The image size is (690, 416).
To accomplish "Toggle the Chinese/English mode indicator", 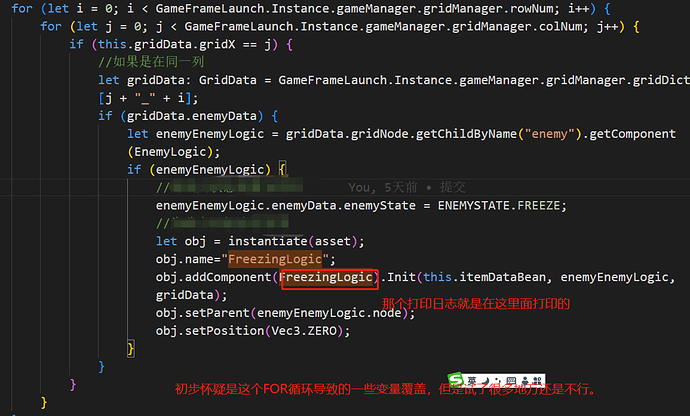I will pyautogui.click(x=472, y=381).
